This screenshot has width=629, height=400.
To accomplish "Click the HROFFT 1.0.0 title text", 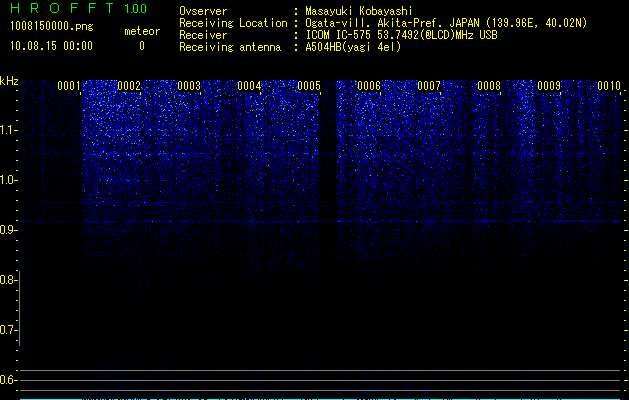I will pos(79,8).
